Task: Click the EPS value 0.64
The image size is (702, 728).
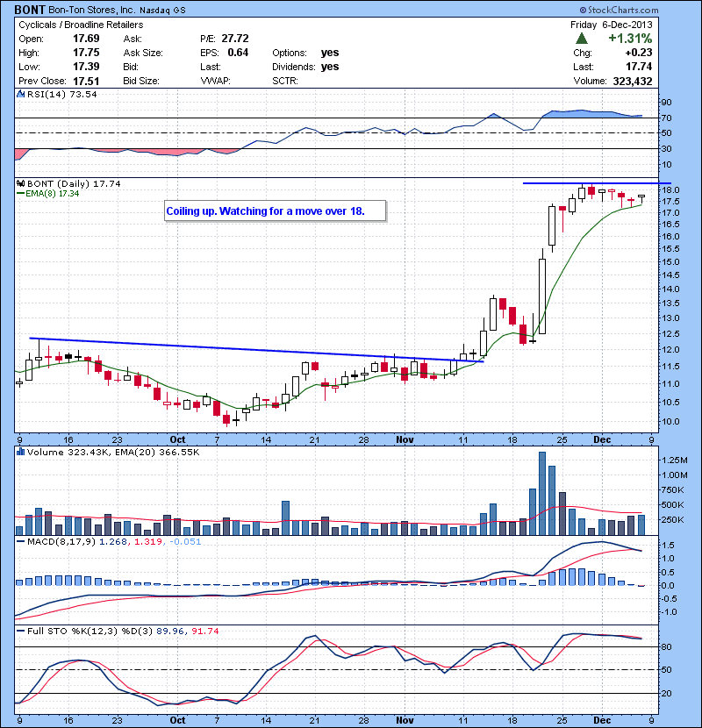Action: 238,53
